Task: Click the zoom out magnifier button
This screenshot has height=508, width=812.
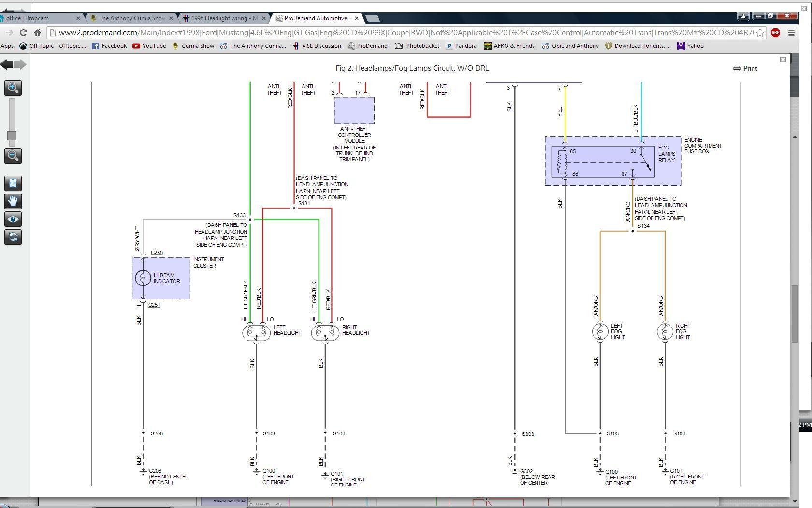Action: click(x=13, y=156)
